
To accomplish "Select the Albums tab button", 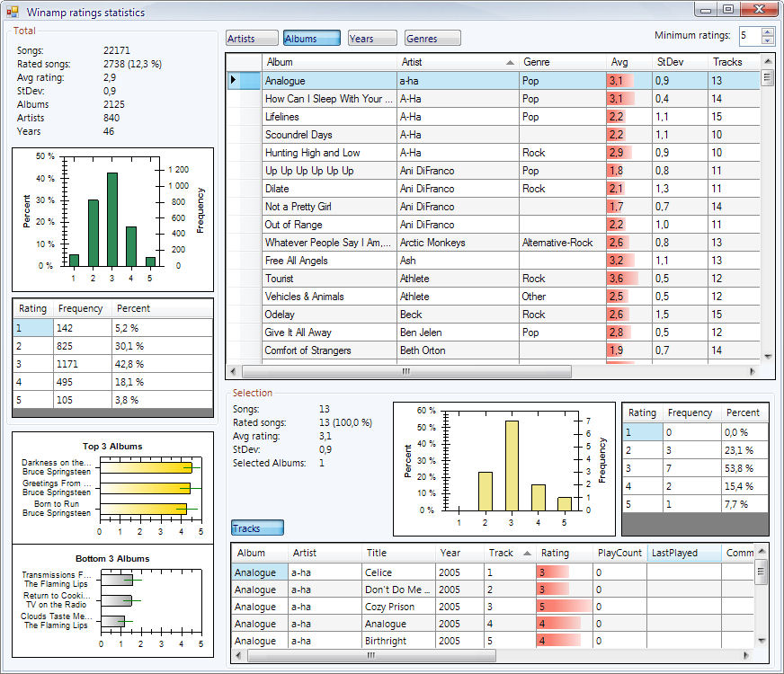I will point(312,39).
